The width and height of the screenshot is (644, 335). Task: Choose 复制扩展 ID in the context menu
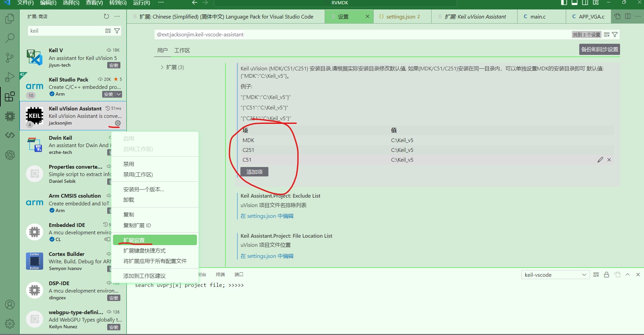(x=155, y=226)
